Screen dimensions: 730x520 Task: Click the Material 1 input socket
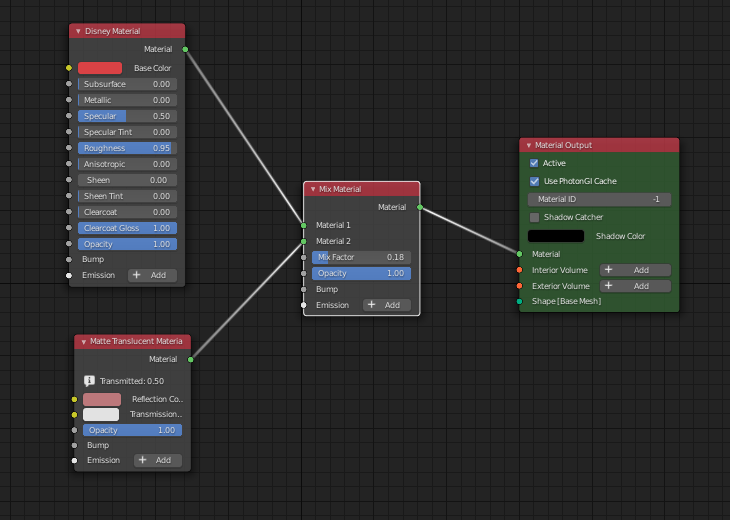click(x=304, y=225)
